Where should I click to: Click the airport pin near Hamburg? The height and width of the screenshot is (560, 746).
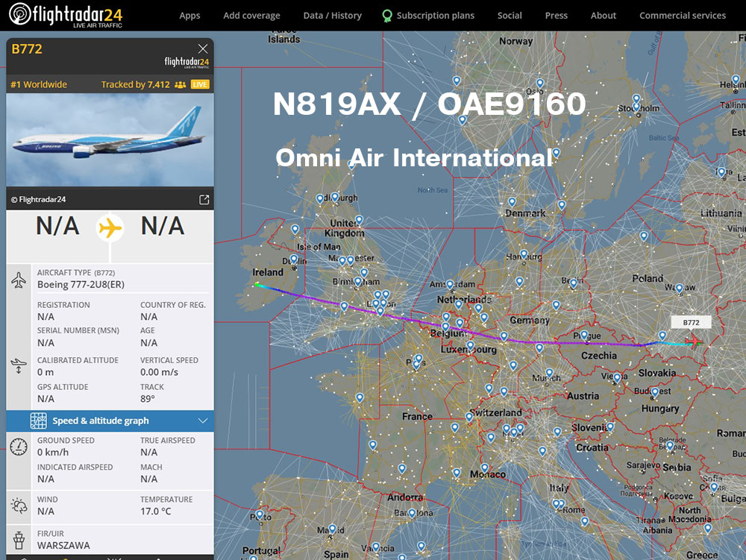click(x=524, y=254)
